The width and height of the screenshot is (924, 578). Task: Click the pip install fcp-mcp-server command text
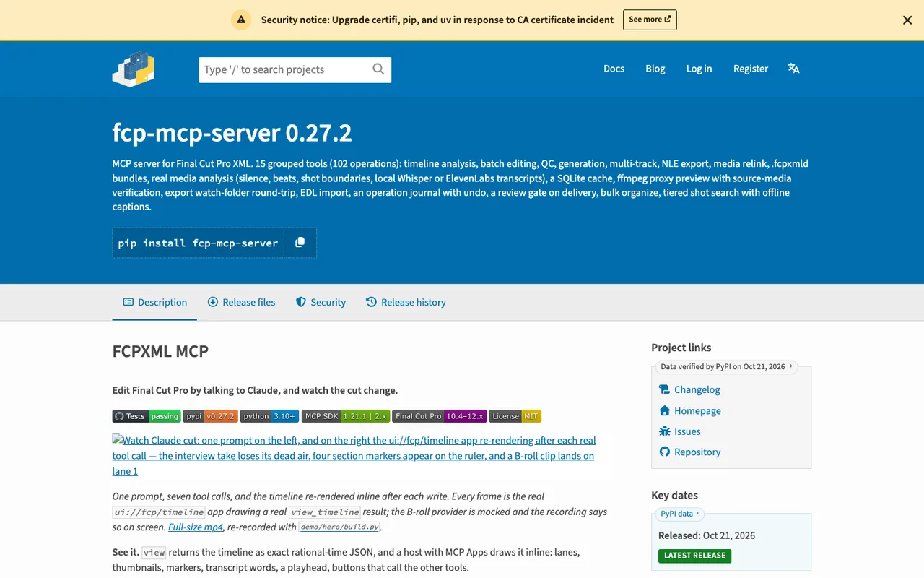pyautogui.click(x=198, y=243)
